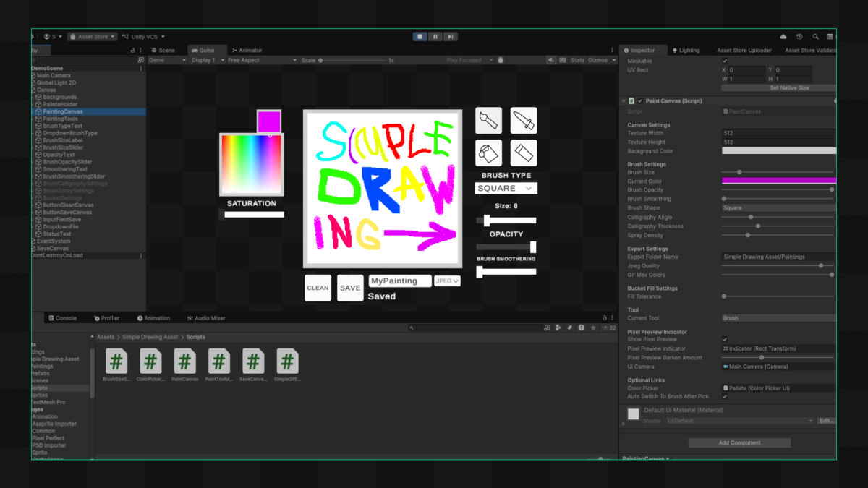Stop play mode with the stop button

click(420, 36)
